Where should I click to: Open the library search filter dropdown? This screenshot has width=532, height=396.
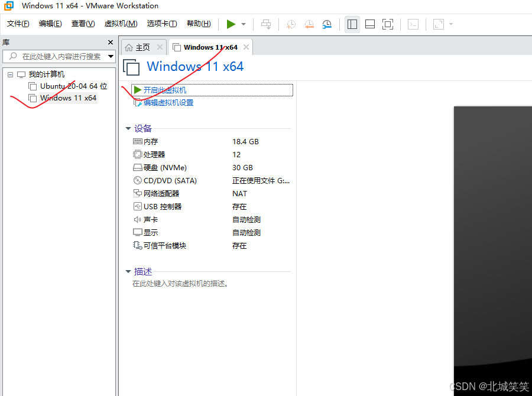click(111, 56)
